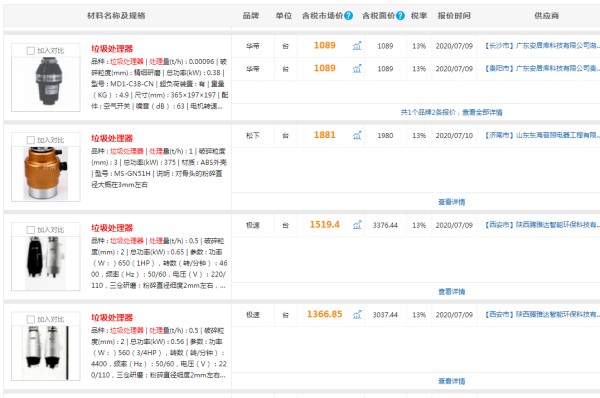Click 品牌 column header
Viewport: 600px width, 398px height.
[251, 16]
